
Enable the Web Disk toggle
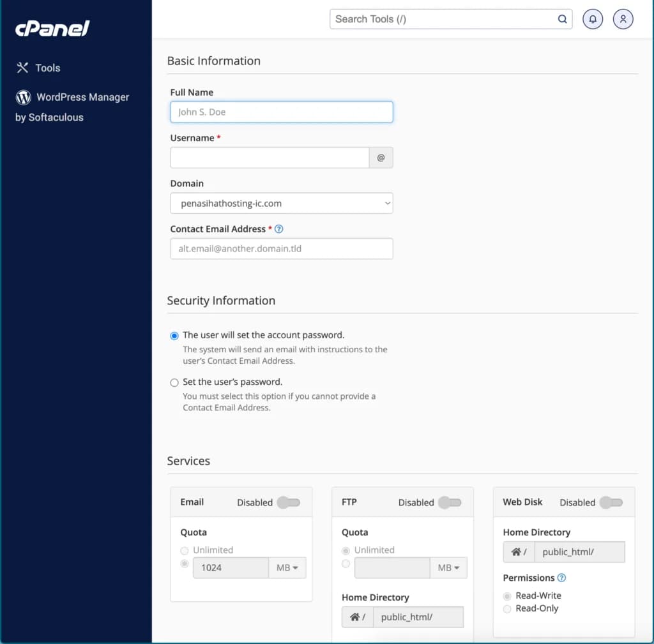coord(611,503)
